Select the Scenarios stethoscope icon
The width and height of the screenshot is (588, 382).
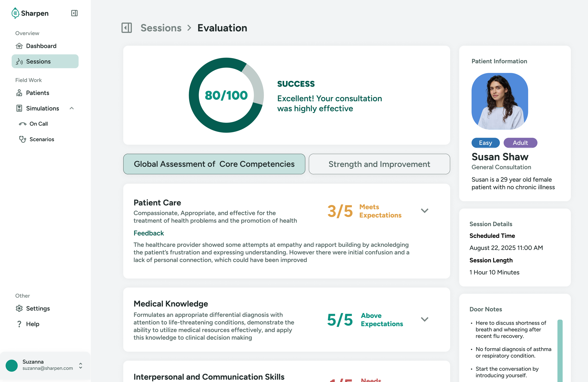pyautogui.click(x=23, y=139)
